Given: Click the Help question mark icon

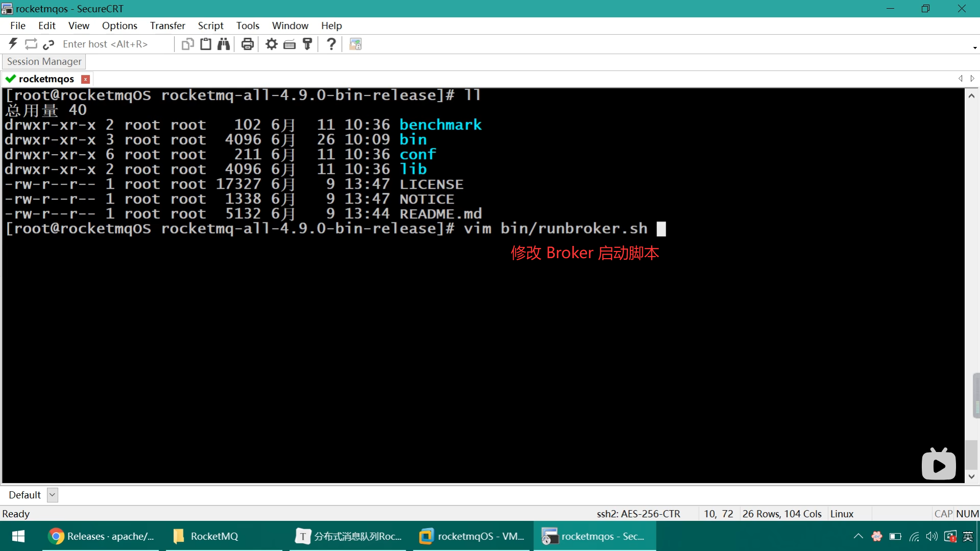Looking at the screenshot, I should pyautogui.click(x=331, y=44).
